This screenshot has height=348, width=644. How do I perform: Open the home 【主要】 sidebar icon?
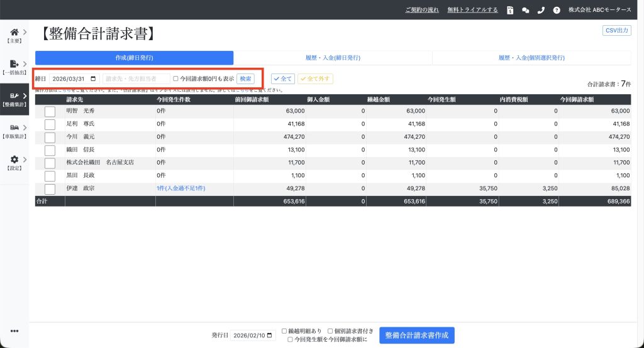click(x=14, y=31)
